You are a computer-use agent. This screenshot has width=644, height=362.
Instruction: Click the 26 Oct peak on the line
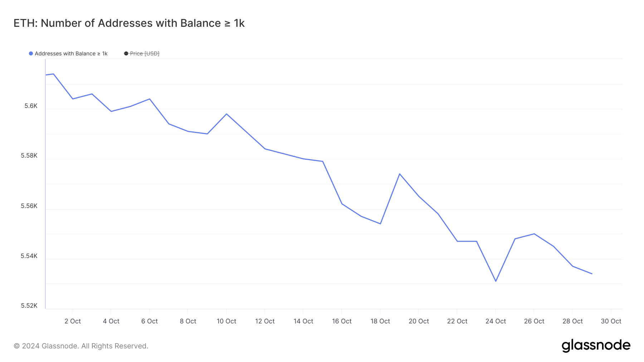(534, 234)
